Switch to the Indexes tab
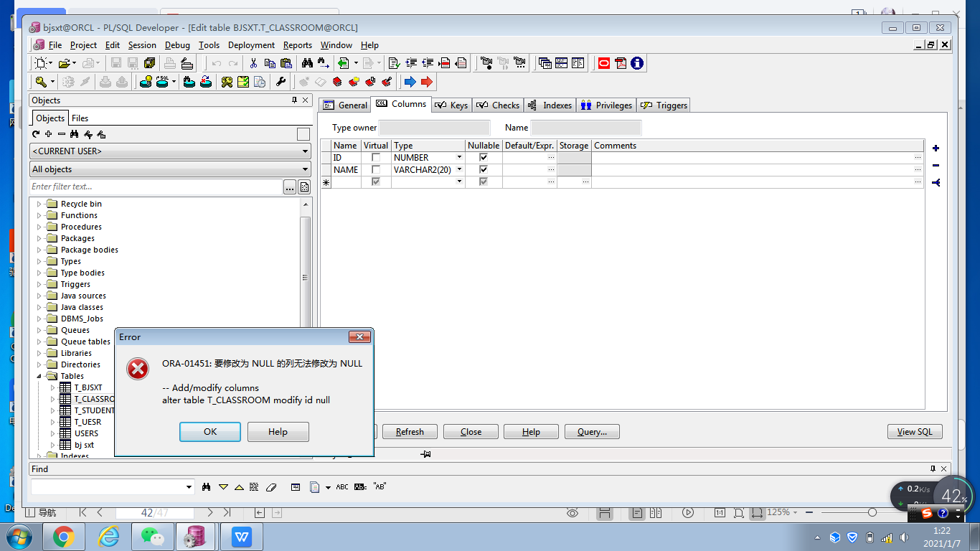This screenshot has height=551, width=980. click(x=550, y=105)
